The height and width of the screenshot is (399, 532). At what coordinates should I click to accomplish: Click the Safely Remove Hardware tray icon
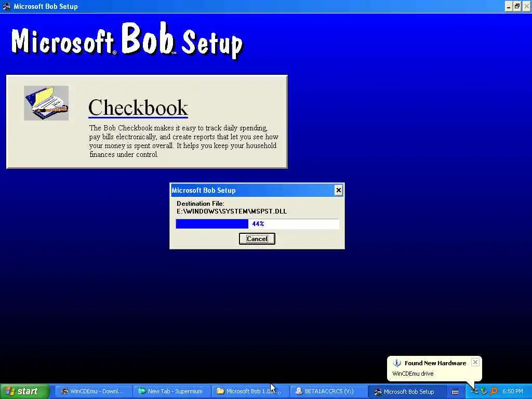pos(484,392)
